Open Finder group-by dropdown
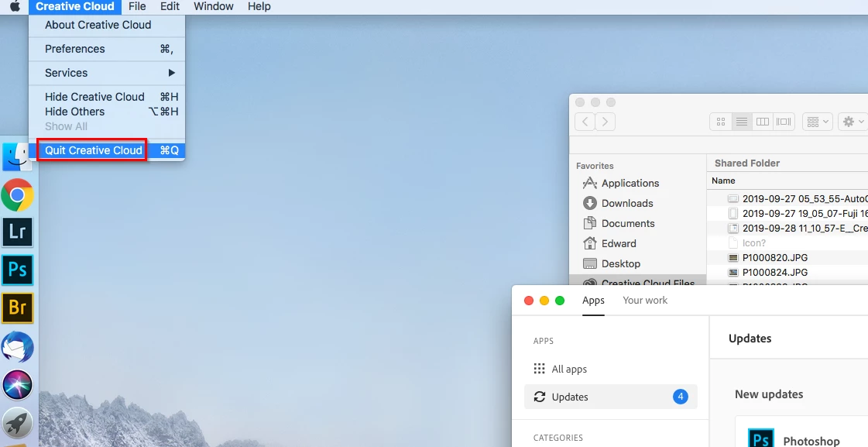Screen dimensions: 868x447 pyautogui.click(x=818, y=122)
